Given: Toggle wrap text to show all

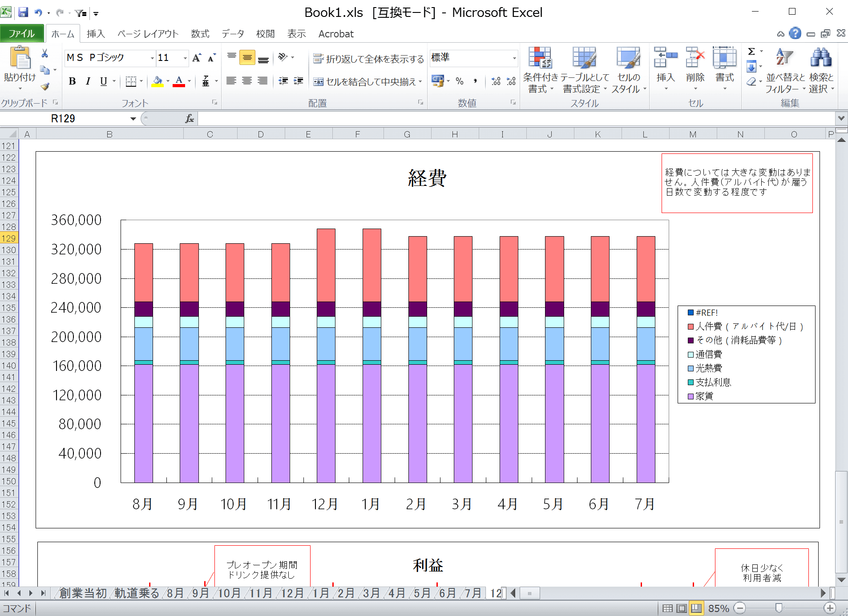Looking at the screenshot, I should 368,59.
